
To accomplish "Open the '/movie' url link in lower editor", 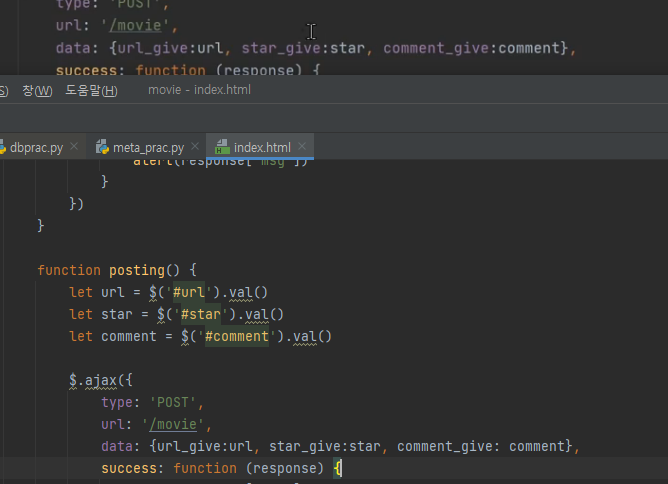I will (173, 425).
